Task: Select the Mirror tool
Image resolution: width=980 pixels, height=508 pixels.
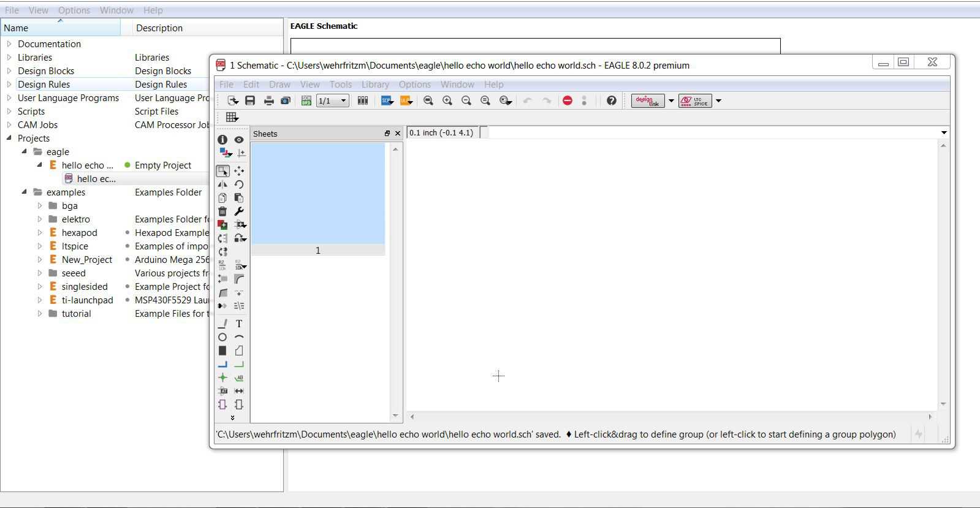Action: click(x=222, y=184)
